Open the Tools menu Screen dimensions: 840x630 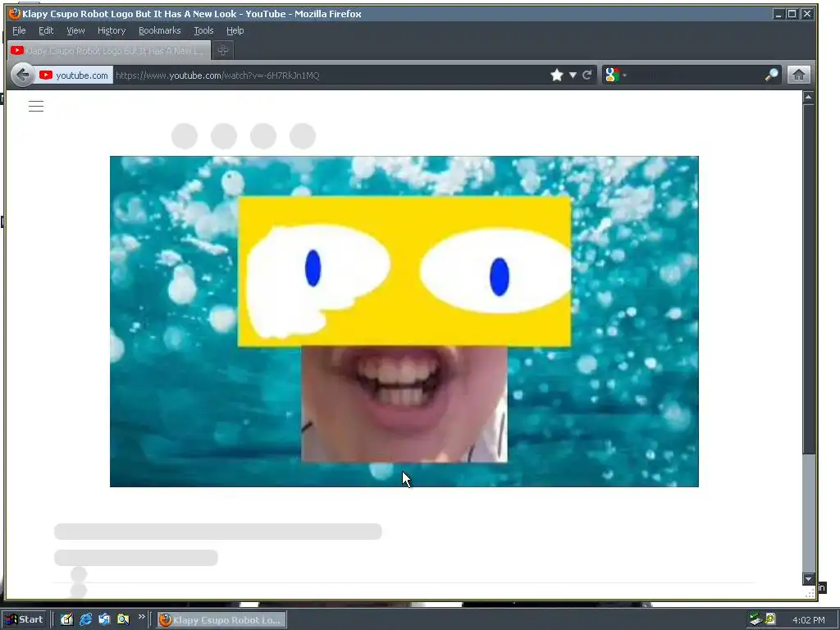pyautogui.click(x=203, y=30)
